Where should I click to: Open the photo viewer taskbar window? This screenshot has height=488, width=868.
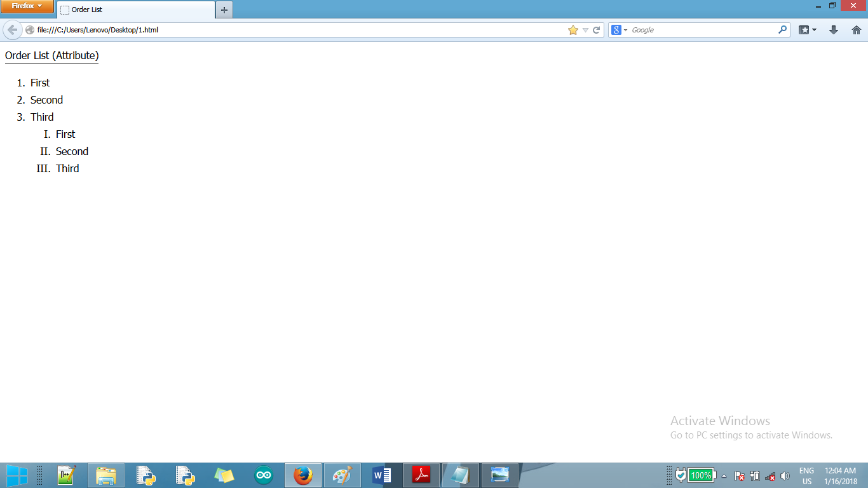click(500, 475)
